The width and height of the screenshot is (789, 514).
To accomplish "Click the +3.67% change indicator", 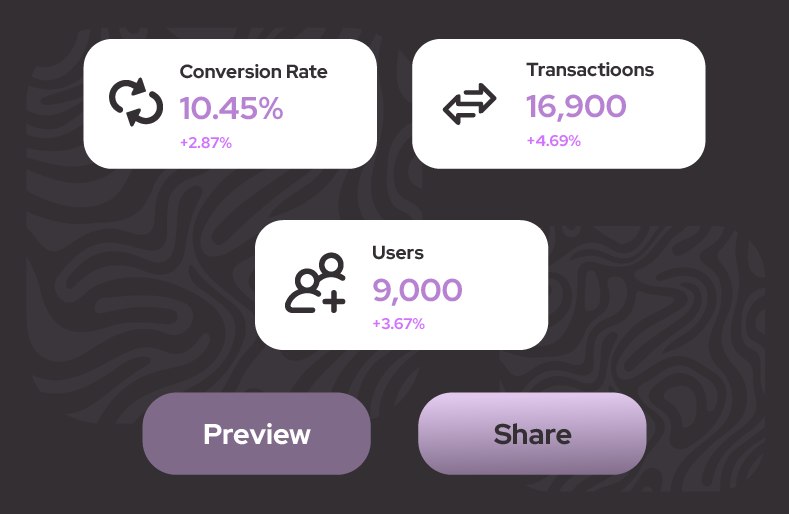I will pos(398,324).
